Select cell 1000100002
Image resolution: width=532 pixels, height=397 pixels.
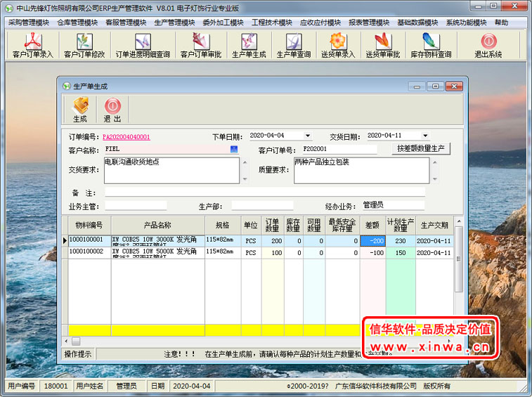(89, 253)
